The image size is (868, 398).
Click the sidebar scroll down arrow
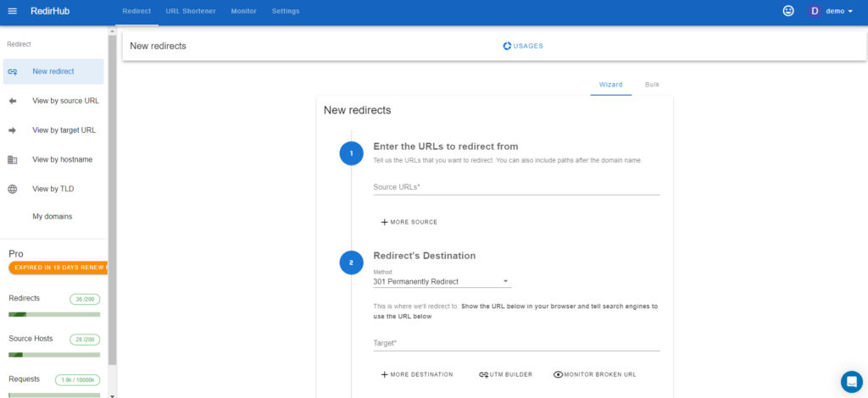click(113, 395)
